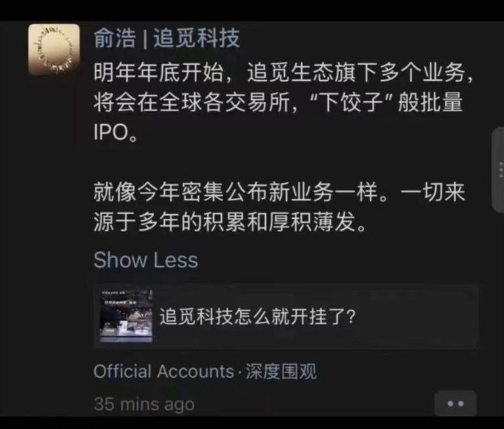Click the 35 mins ago timestamp

144,404
